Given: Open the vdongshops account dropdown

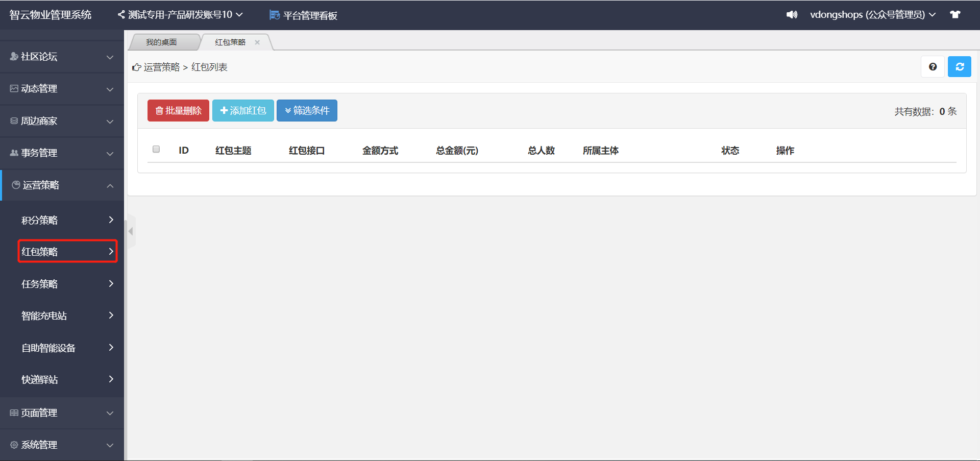Looking at the screenshot, I should (x=873, y=15).
